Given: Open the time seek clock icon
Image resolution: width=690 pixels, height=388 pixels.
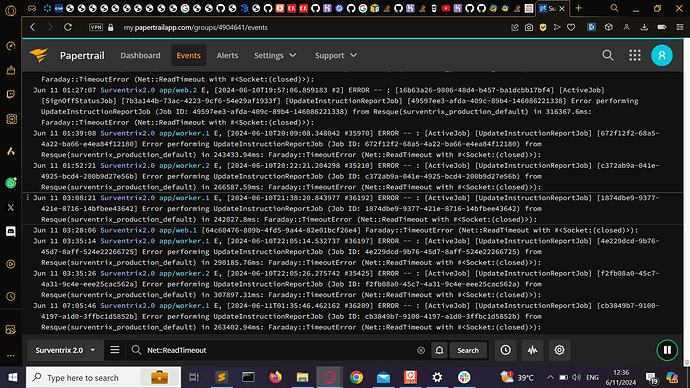Looking at the screenshot, I should [506, 350].
